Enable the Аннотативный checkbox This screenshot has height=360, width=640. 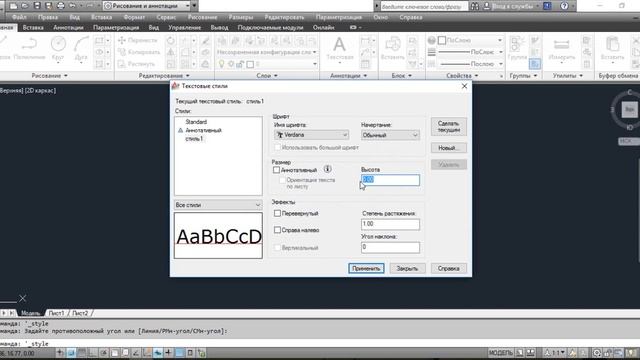(x=276, y=170)
